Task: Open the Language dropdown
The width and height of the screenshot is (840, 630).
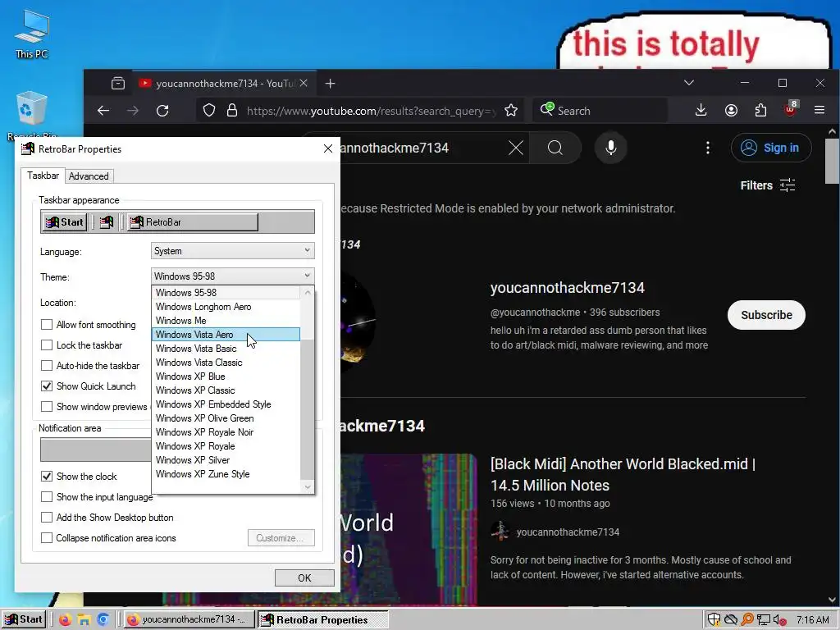Action: tap(232, 251)
